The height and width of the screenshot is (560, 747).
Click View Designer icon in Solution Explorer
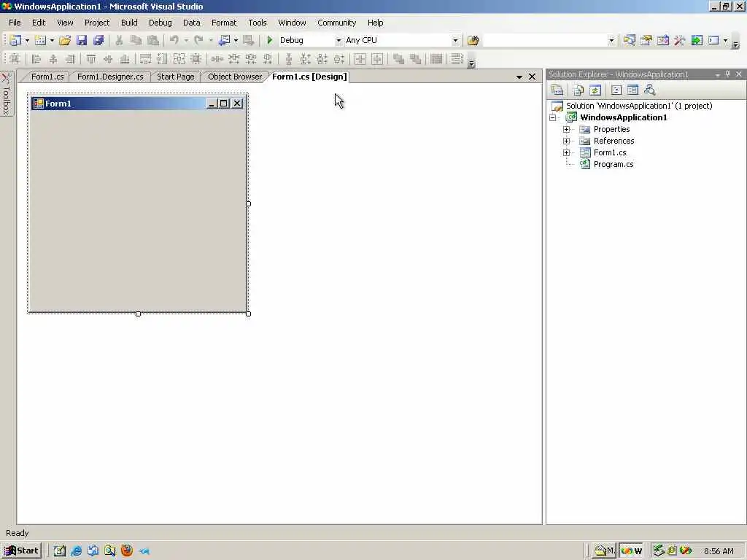click(x=632, y=90)
